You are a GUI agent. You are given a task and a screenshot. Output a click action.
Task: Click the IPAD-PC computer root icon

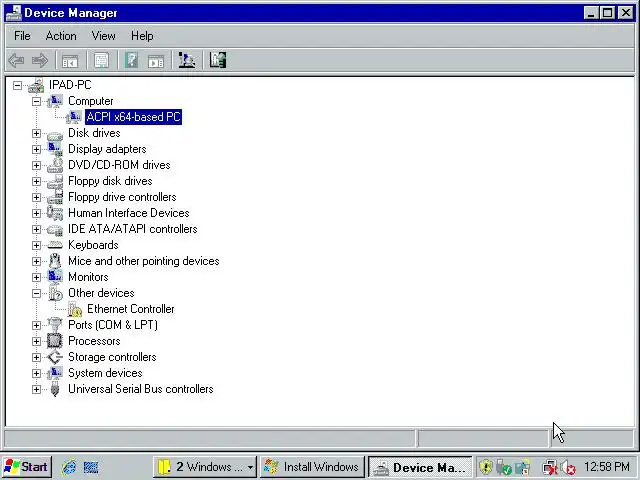36,85
